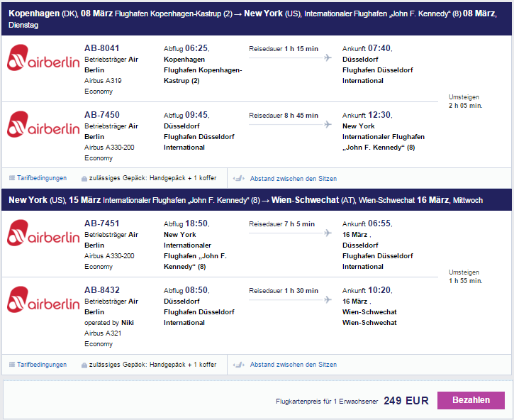Open Tarifbedingungen link for return flight
Image resolution: width=514 pixels, height=420 pixels.
(42, 364)
